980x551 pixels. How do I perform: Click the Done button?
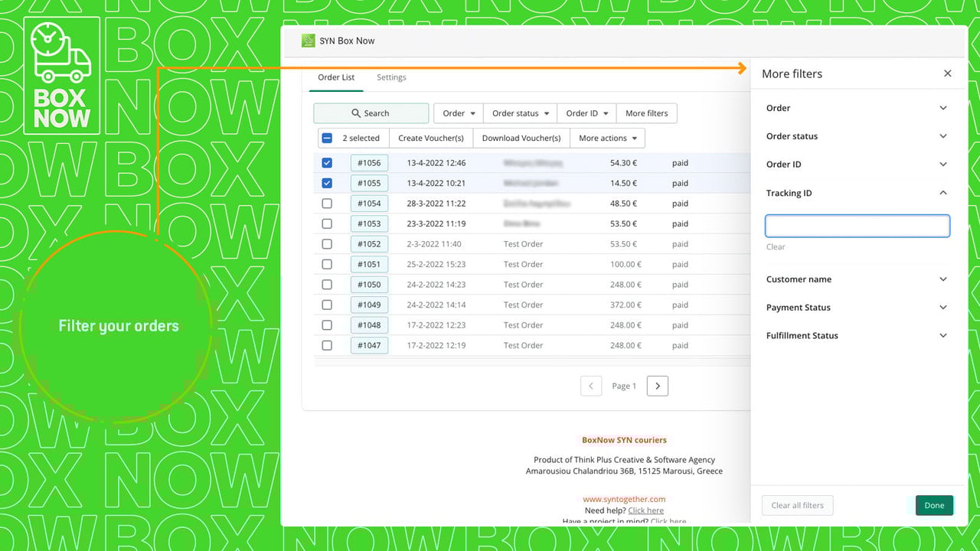(x=934, y=505)
